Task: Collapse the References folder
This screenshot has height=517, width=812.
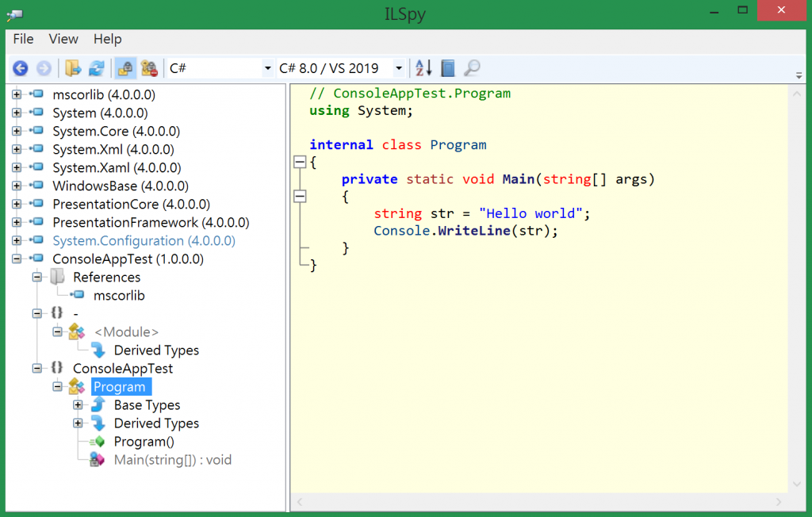Action: pos(36,278)
